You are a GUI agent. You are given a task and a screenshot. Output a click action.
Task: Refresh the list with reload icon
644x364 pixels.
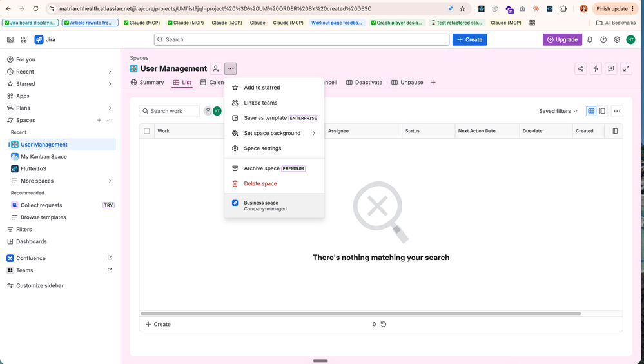coord(383,324)
